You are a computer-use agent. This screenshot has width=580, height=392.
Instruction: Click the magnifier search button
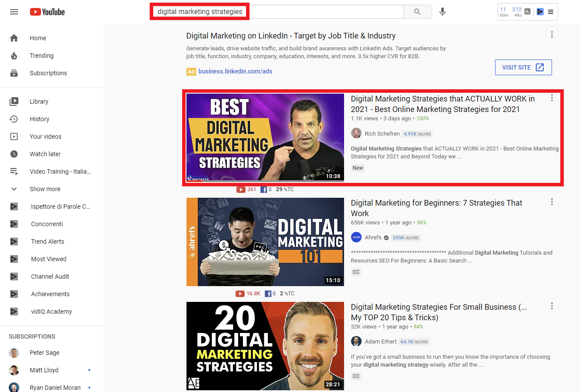click(x=418, y=12)
